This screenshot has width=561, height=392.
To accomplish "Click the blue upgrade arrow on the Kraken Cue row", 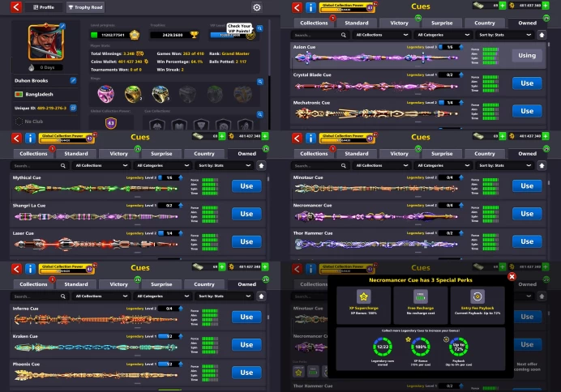I will [x=181, y=336].
